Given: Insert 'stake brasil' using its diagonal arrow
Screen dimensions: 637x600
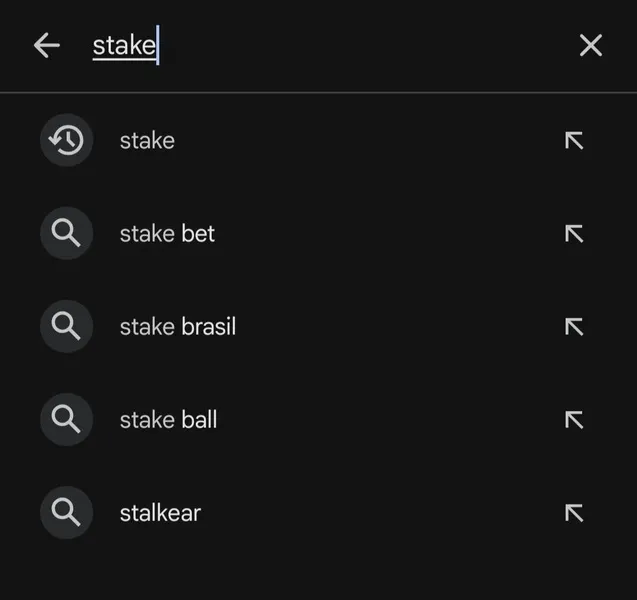Looking at the screenshot, I should coord(574,327).
